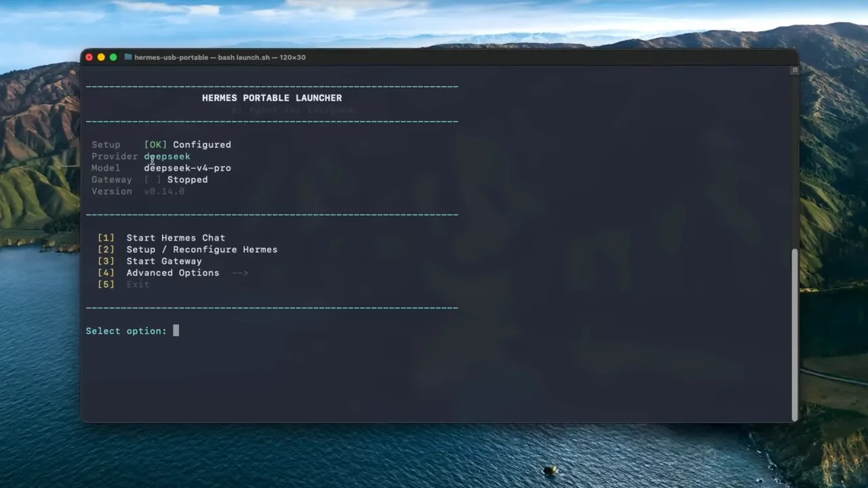Click the [5] option number
Screen dimensions: 868x488
pos(106,285)
